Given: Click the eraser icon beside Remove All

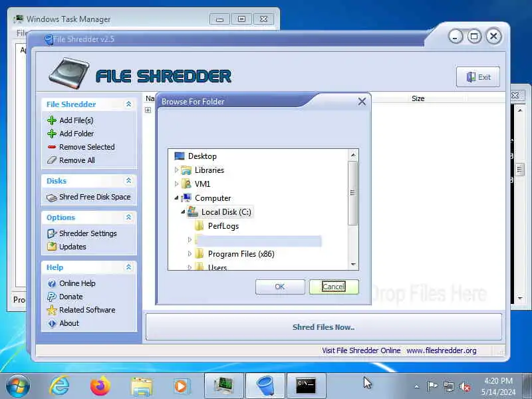Looking at the screenshot, I should [52, 160].
